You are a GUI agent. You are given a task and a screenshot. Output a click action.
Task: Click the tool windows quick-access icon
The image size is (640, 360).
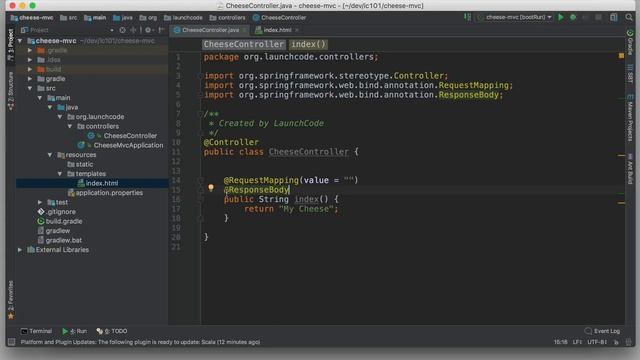click(11, 342)
